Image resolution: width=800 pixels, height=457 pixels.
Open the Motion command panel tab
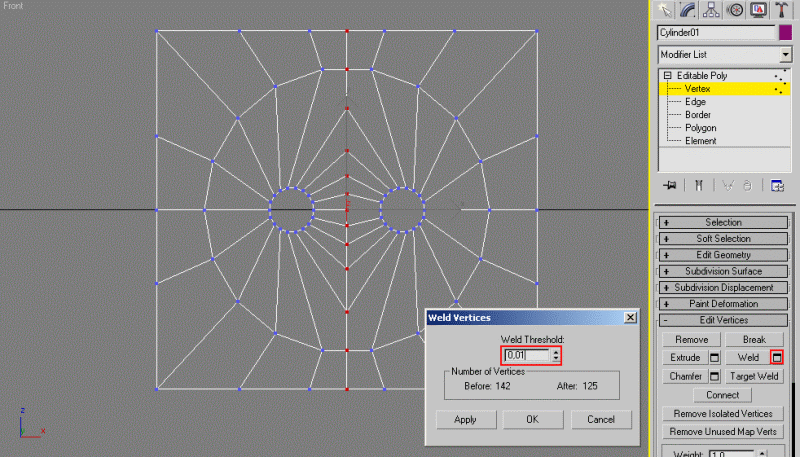[x=735, y=10]
